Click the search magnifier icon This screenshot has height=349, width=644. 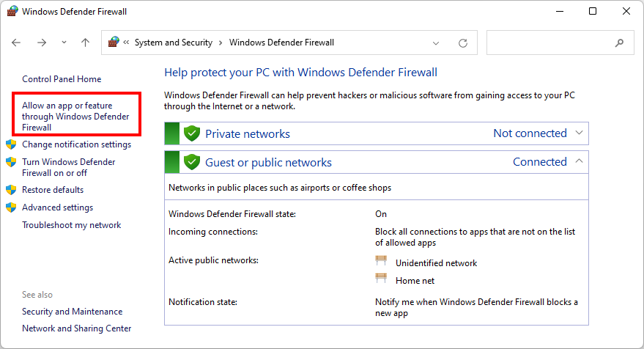coord(620,43)
